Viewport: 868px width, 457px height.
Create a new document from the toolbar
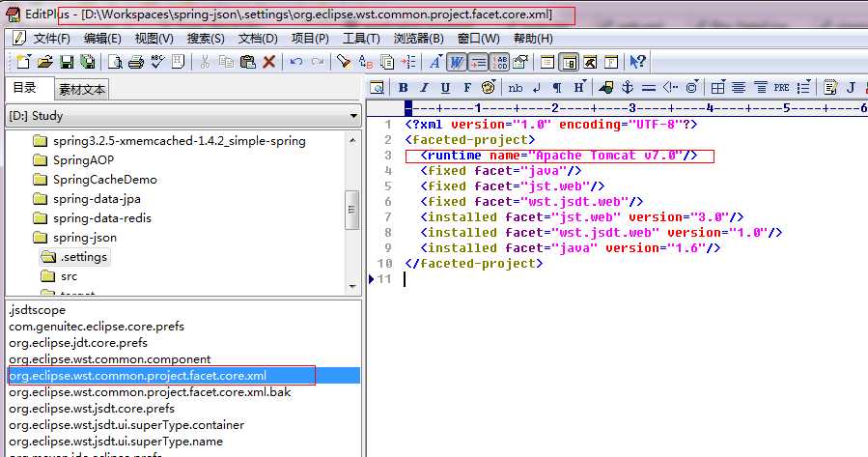click(23, 62)
